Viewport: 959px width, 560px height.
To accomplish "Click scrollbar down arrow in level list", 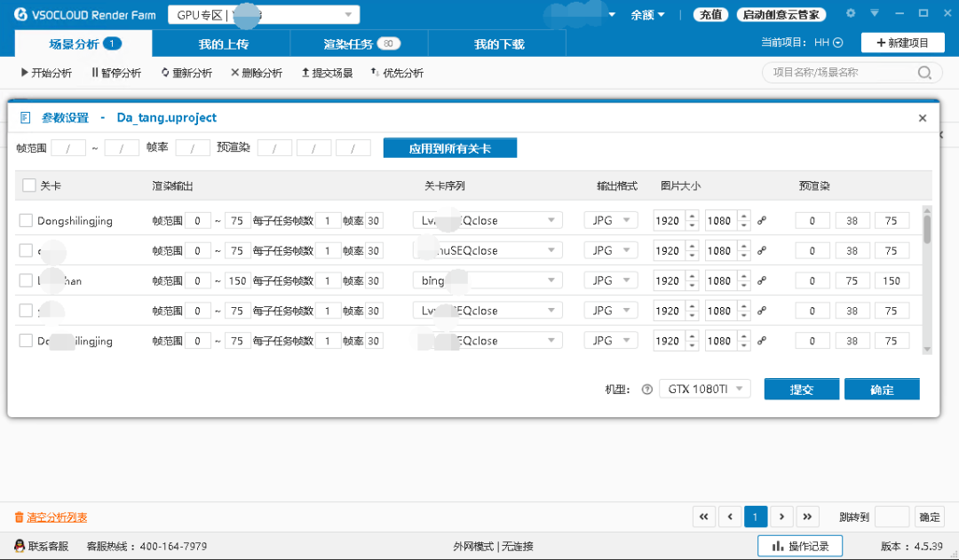I will pos(927,349).
